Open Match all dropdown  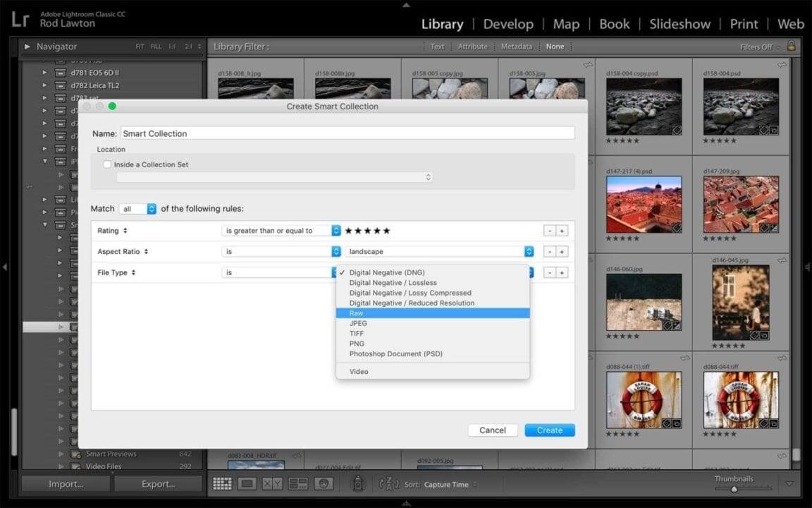pyautogui.click(x=137, y=209)
